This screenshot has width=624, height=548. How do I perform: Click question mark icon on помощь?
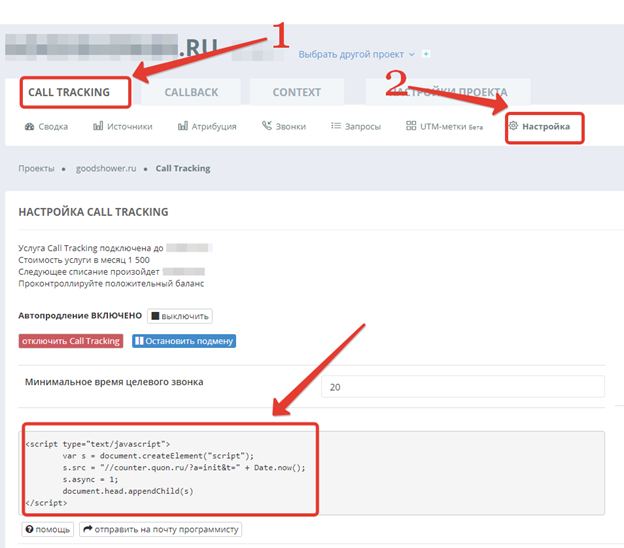pyautogui.click(x=29, y=529)
